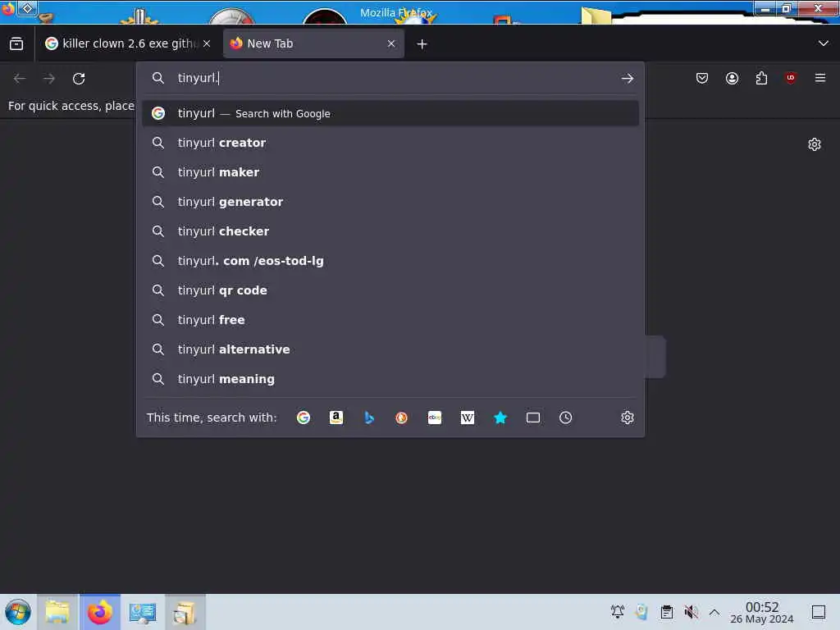Image resolution: width=840 pixels, height=630 pixels.
Task: Open the Firefox account icon
Action: pyautogui.click(x=732, y=79)
